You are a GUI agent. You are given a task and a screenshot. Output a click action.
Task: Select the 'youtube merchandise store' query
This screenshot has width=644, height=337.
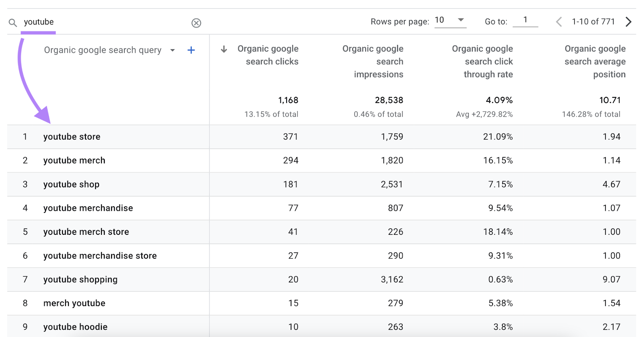coord(100,255)
